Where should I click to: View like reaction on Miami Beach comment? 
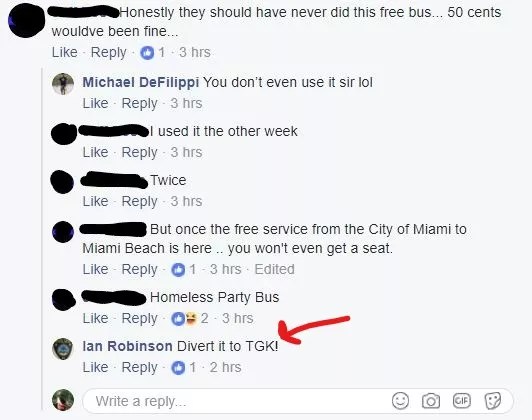tap(184, 270)
